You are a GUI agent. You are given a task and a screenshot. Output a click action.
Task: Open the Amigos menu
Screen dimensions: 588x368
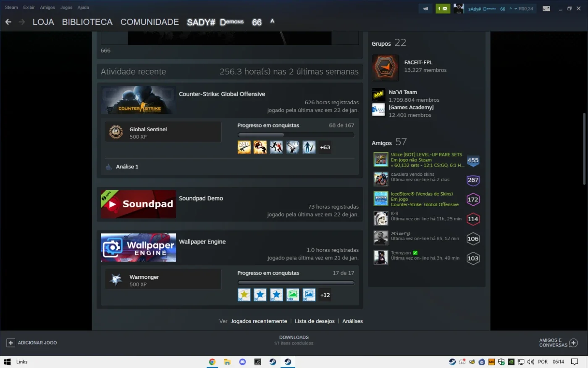(47, 8)
